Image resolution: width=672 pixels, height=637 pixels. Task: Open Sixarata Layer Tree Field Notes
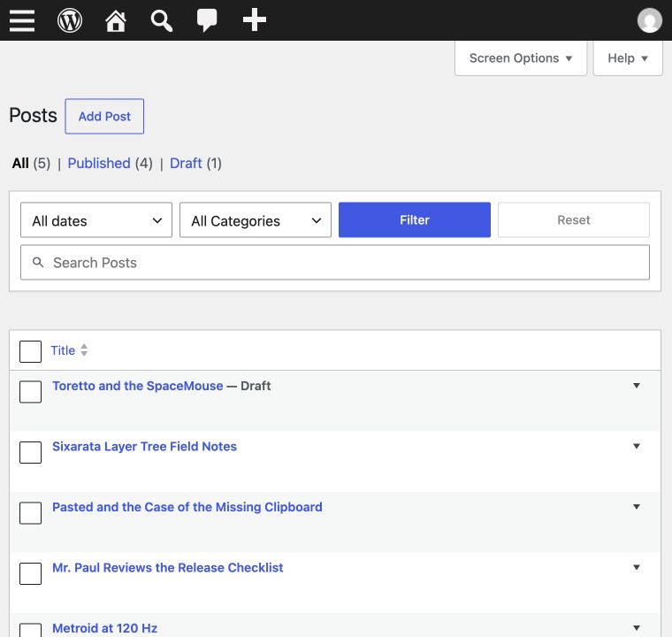point(144,446)
